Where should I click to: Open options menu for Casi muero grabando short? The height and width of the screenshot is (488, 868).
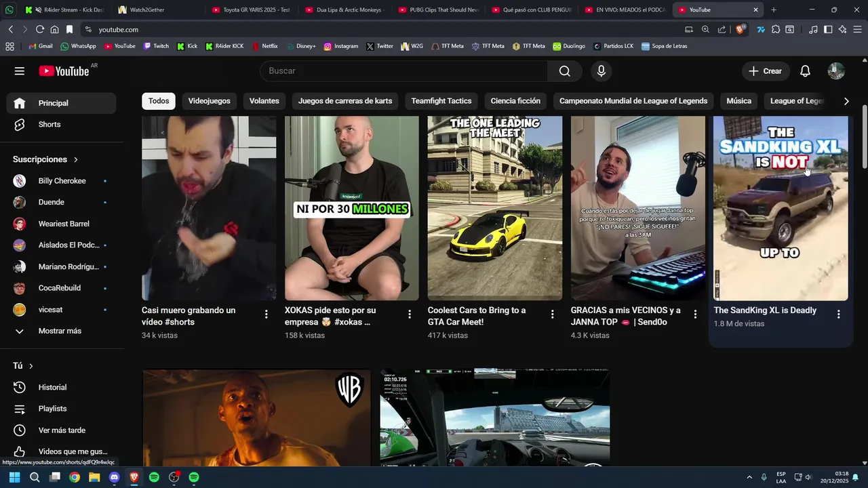tap(267, 314)
